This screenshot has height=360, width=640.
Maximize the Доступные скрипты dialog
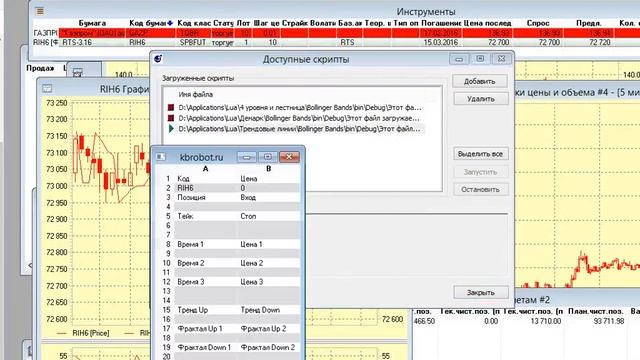[480, 59]
